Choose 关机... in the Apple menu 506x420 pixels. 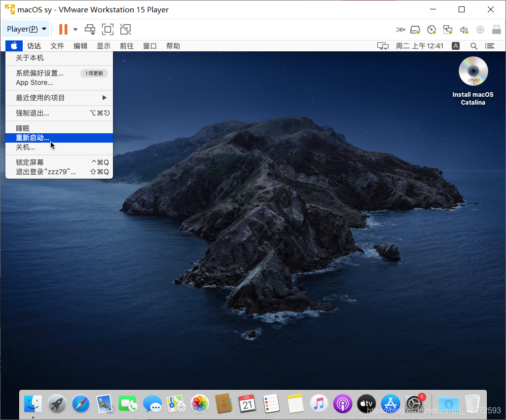(x=26, y=147)
